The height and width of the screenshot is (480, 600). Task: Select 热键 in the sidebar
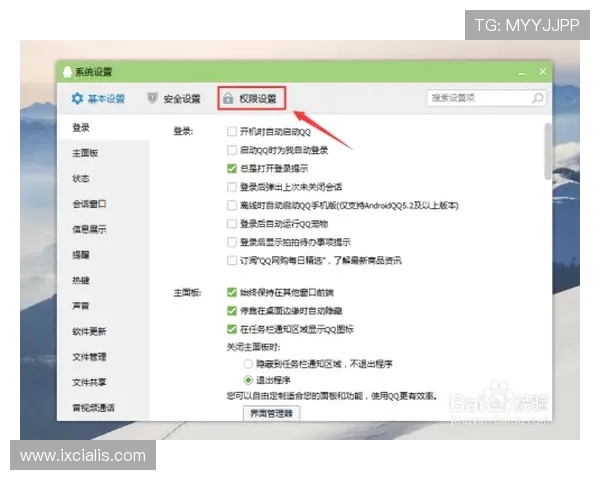81,280
